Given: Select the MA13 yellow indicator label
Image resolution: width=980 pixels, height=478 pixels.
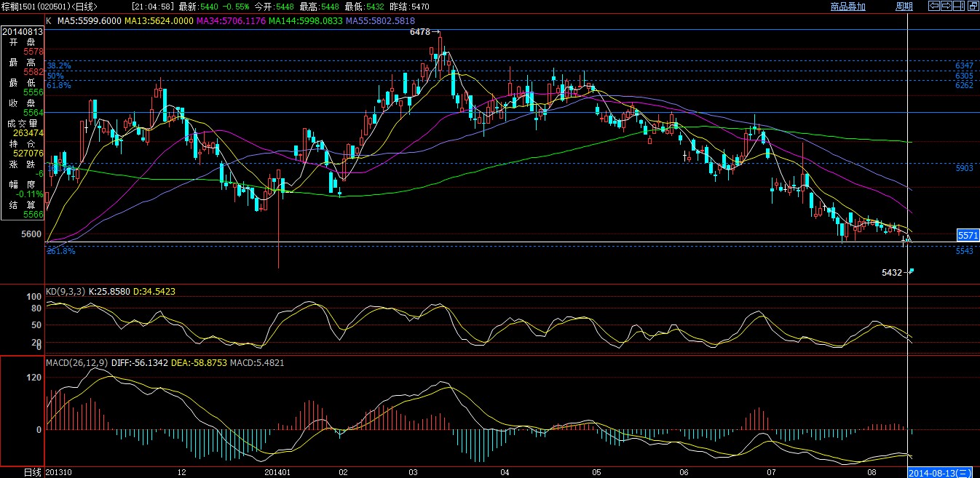Looking at the screenshot, I should point(159,21).
